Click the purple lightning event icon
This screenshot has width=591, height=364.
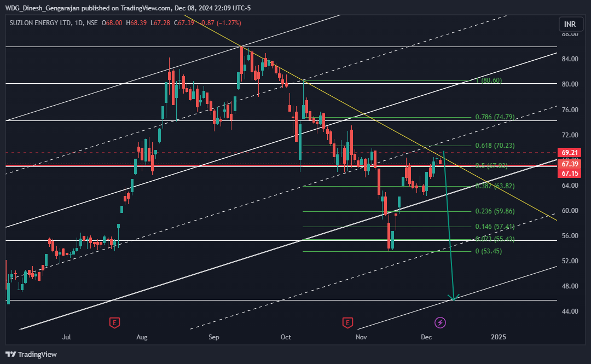(440, 323)
